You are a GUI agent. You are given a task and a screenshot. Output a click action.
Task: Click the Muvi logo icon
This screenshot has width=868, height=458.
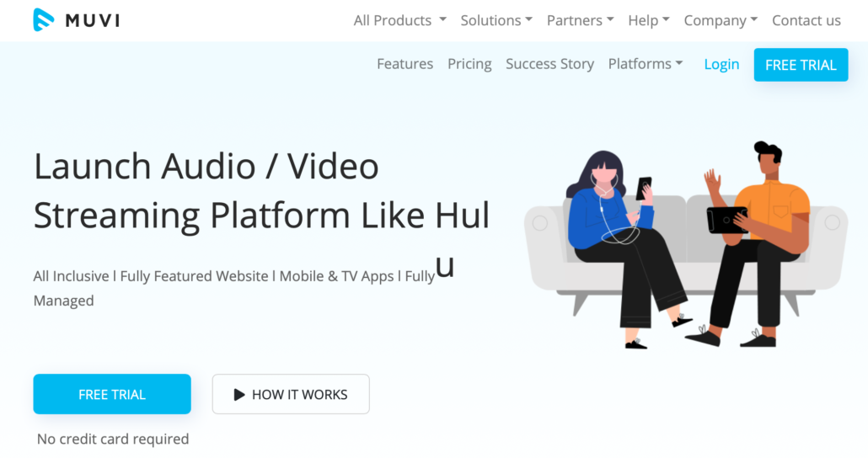point(44,20)
